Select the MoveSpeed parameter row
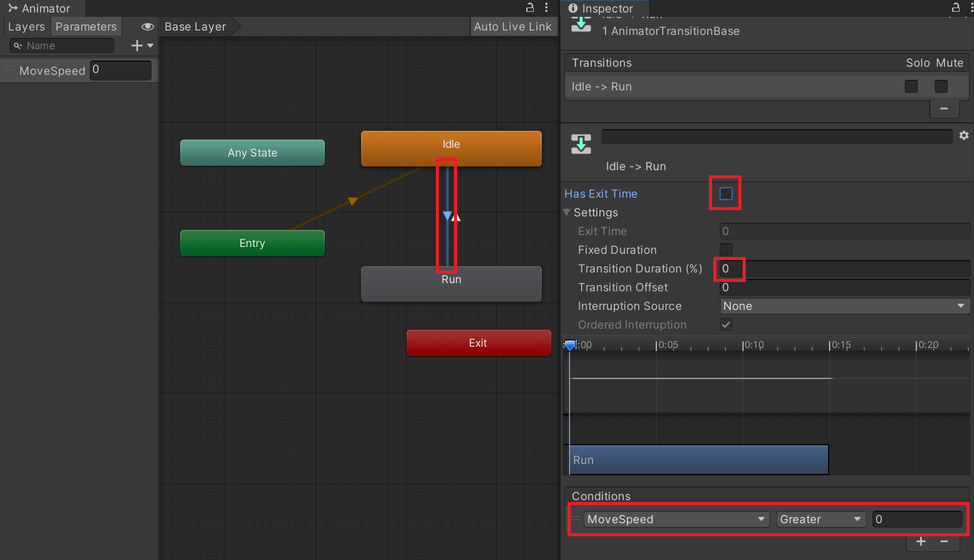This screenshot has width=974, height=560. (79, 70)
